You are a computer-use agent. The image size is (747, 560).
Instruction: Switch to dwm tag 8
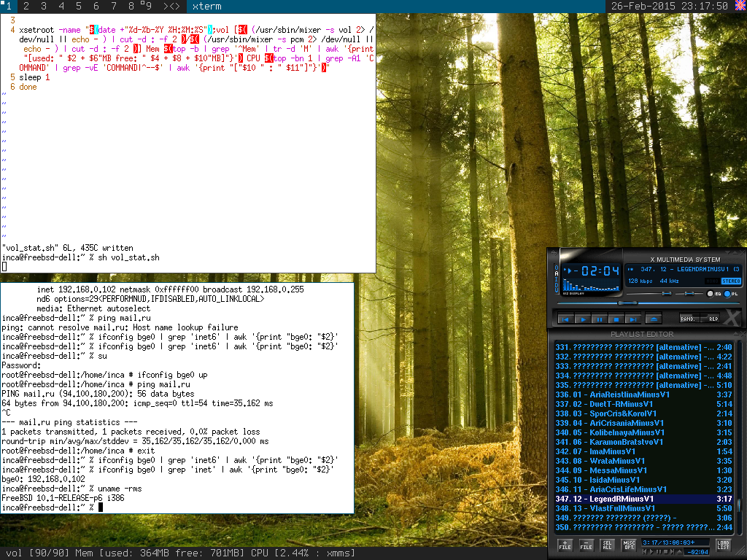131,6
